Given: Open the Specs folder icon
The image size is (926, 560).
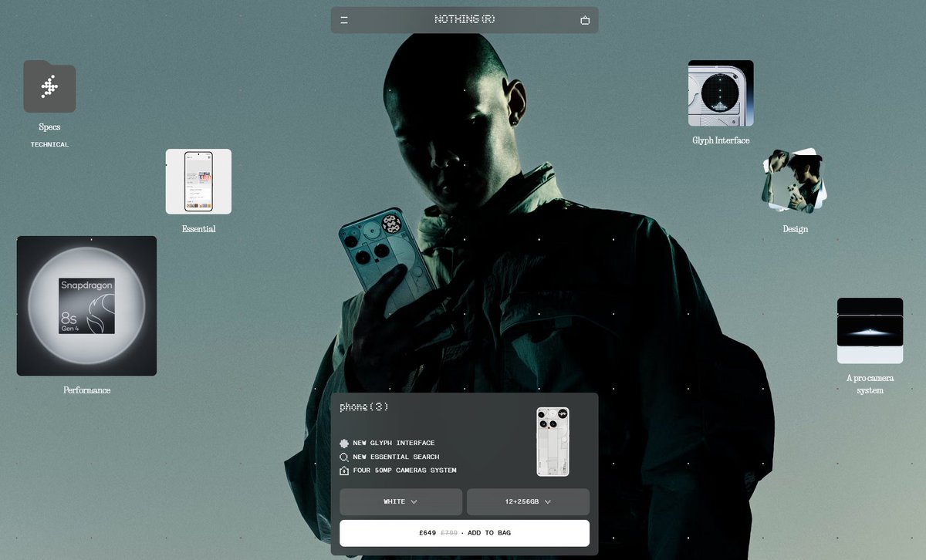Looking at the screenshot, I should click(49, 86).
